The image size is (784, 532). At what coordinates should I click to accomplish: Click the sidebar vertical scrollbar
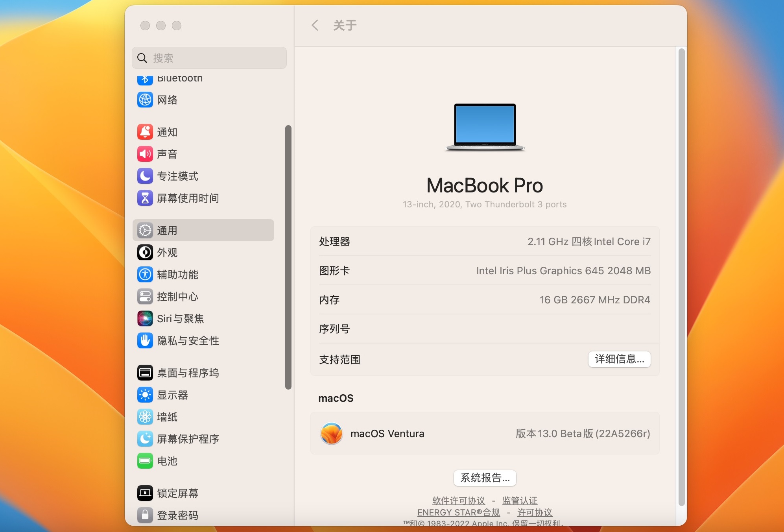tap(288, 257)
